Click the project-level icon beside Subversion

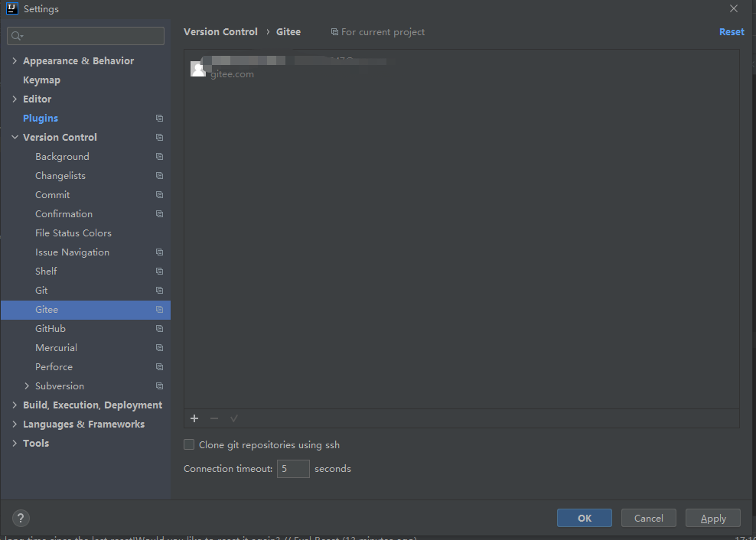click(x=160, y=386)
